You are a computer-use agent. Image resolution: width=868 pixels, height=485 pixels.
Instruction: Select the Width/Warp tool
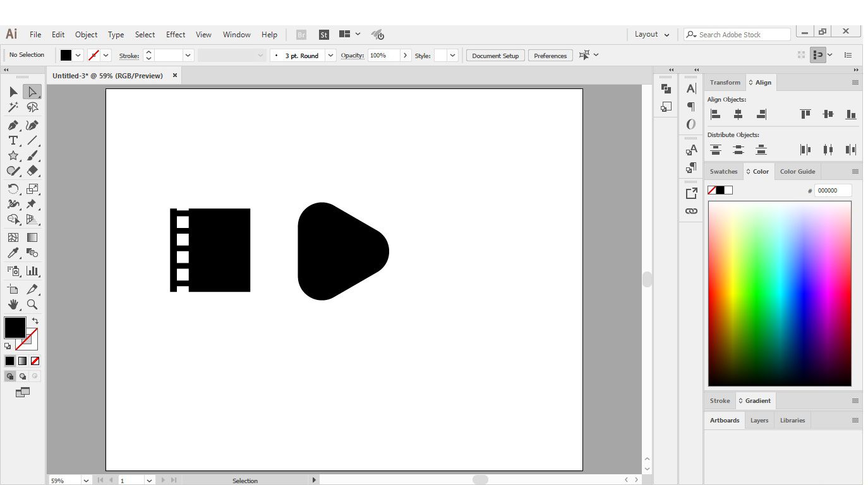(x=13, y=203)
